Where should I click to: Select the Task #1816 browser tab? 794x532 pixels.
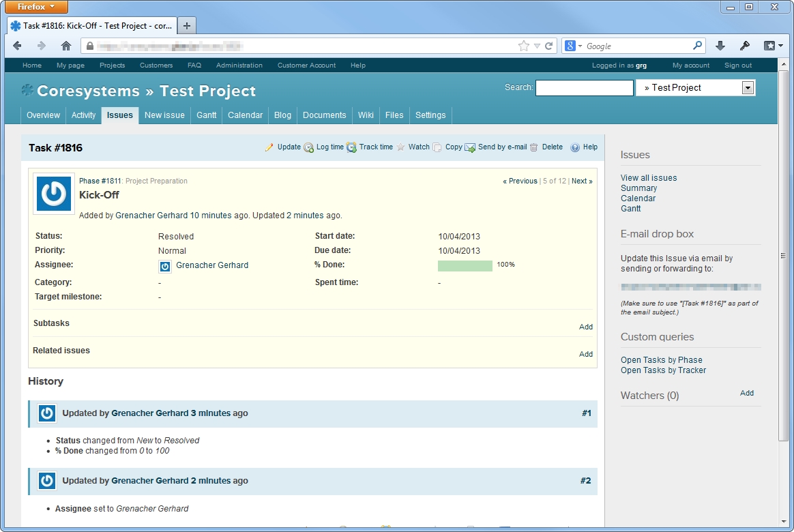(x=91, y=26)
